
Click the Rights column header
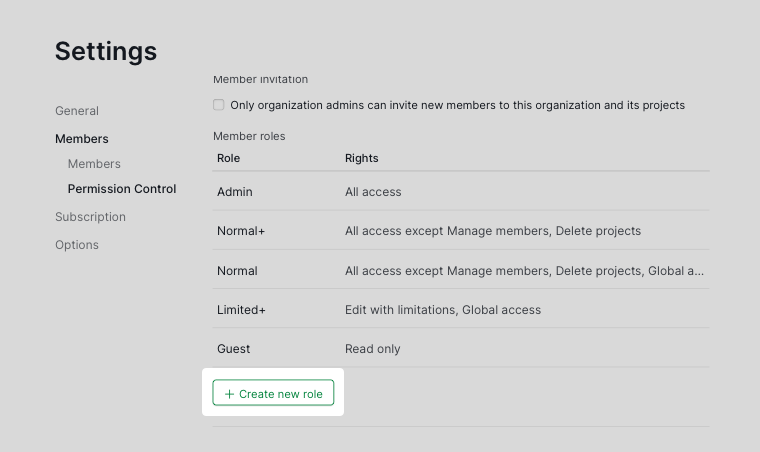pyautogui.click(x=361, y=158)
